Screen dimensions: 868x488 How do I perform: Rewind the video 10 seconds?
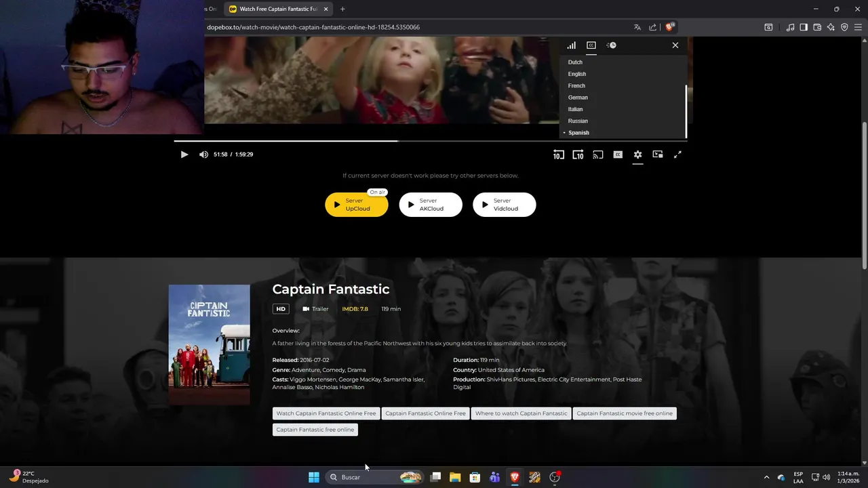[558, 155]
